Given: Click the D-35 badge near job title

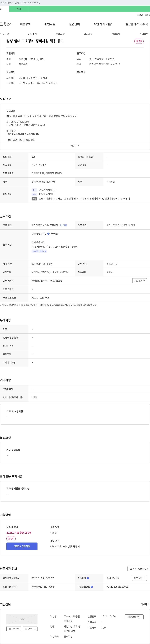Looking at the screenshot, I should click(139, 41).
